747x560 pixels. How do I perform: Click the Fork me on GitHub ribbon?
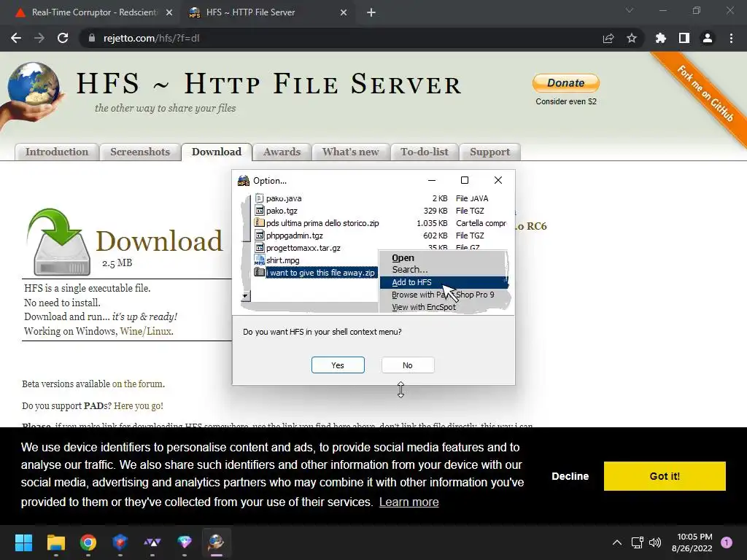tap(705, 93)
